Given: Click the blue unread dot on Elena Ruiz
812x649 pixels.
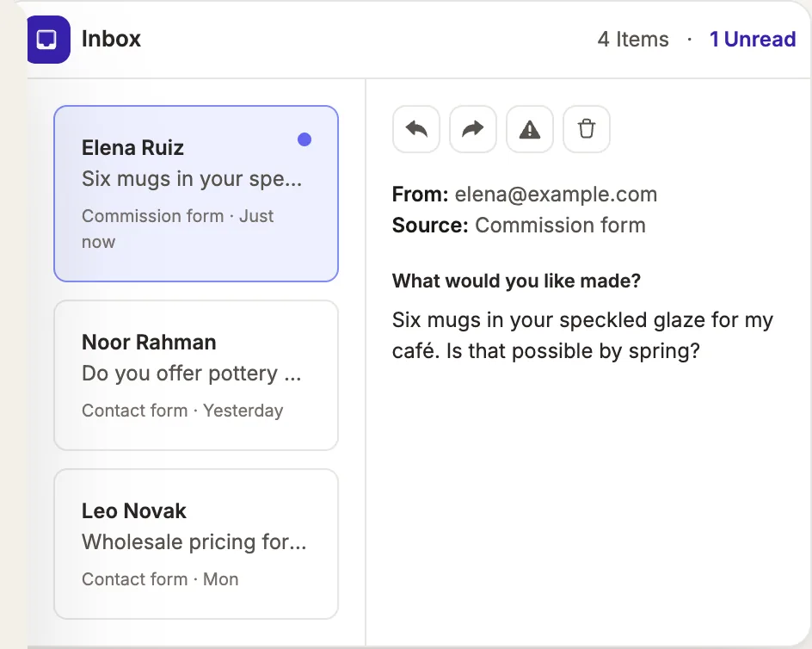Looking at the screenshot, I should point(304,139).
